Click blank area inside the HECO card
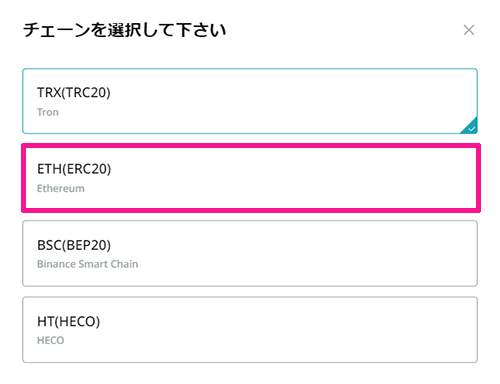Viewport: 500px width, 384px height. 300,330
